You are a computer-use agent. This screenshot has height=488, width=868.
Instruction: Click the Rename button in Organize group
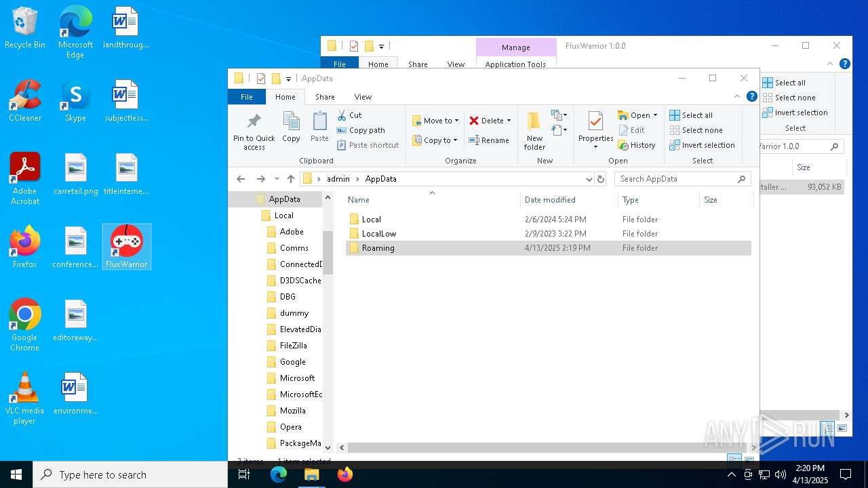coord(489,140)
